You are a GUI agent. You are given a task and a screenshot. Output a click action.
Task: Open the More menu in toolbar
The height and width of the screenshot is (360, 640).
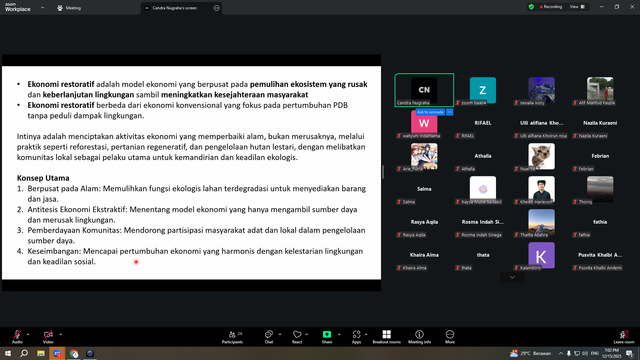(450, 337)
